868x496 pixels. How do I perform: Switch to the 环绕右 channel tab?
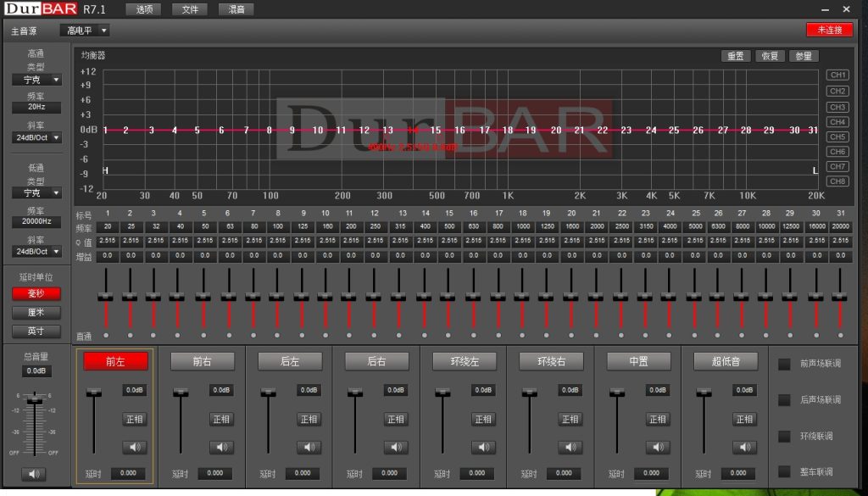[x=551, y=361]
